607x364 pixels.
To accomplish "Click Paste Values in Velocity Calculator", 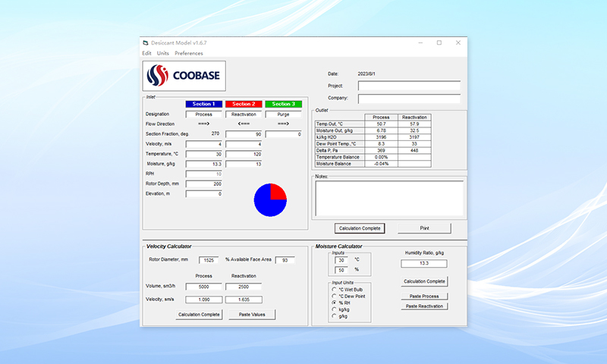I will point(252,314).
